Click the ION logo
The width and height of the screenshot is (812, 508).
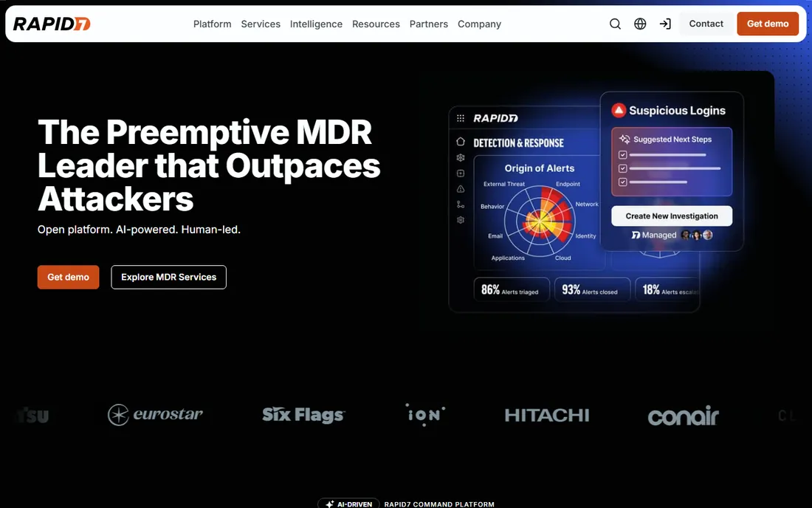(x=424, y=415)
